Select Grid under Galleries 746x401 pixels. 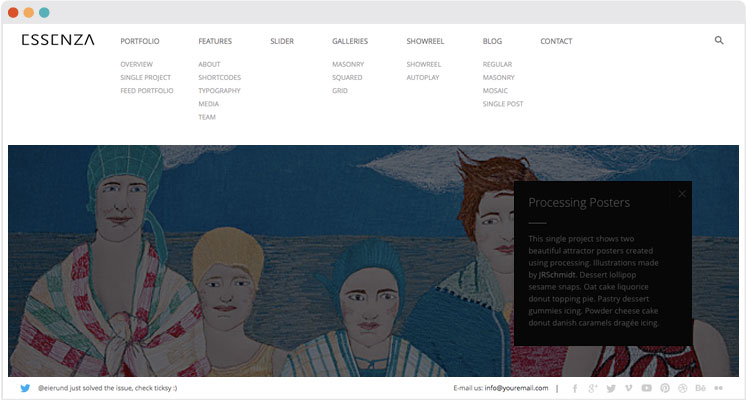pos(340,91)
